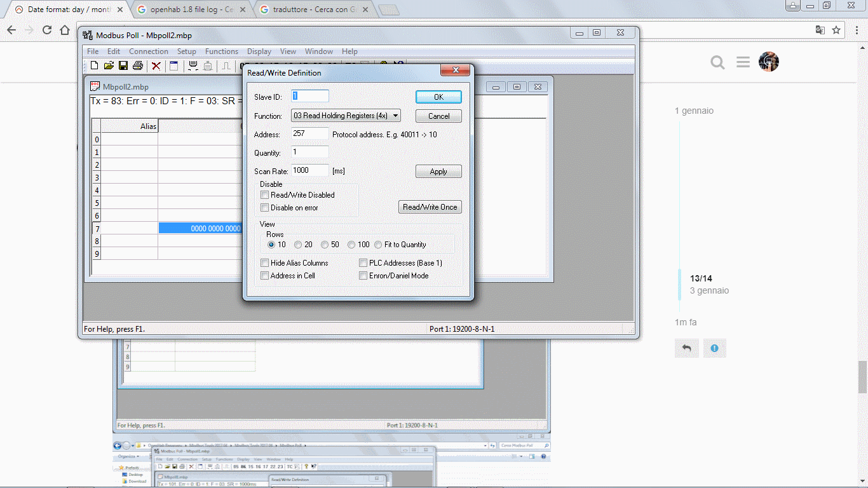Open the File menu in Modbus Poll
The image size is (868, 488).
(93, 51)
